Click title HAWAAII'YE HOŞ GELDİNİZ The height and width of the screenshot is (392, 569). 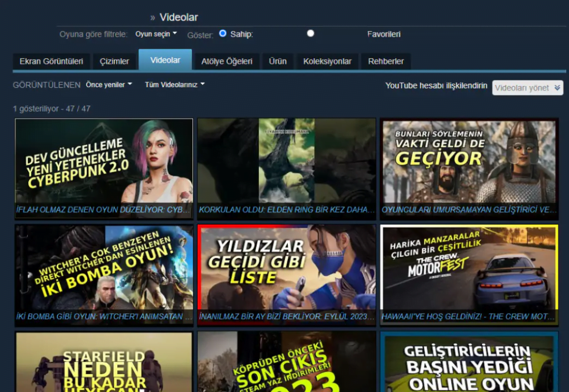[469, 316]
